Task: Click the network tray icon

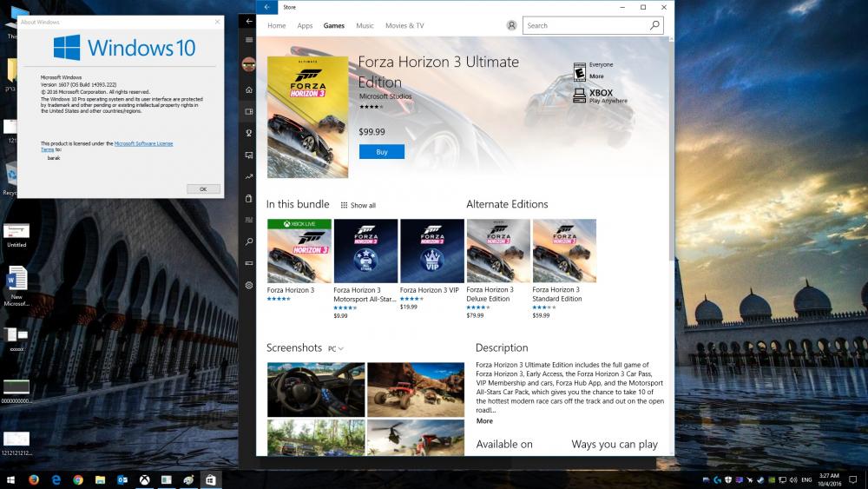Action: click(782, 480)
